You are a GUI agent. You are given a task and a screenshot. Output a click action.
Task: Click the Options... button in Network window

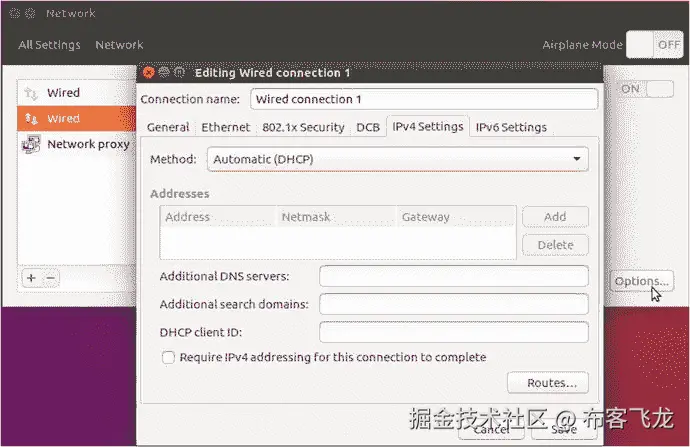[642, 281]
